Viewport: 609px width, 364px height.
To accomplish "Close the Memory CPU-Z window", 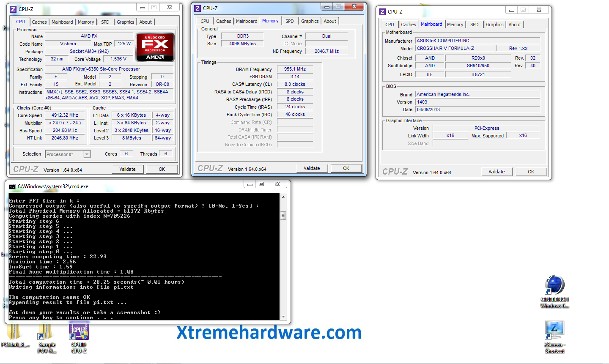I will [x=354, y=6].
